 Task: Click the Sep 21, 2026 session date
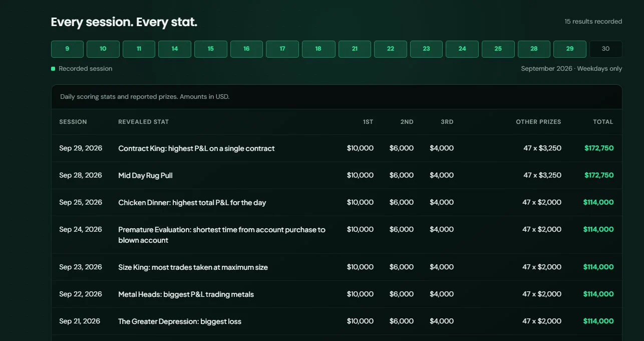[80, 321]
